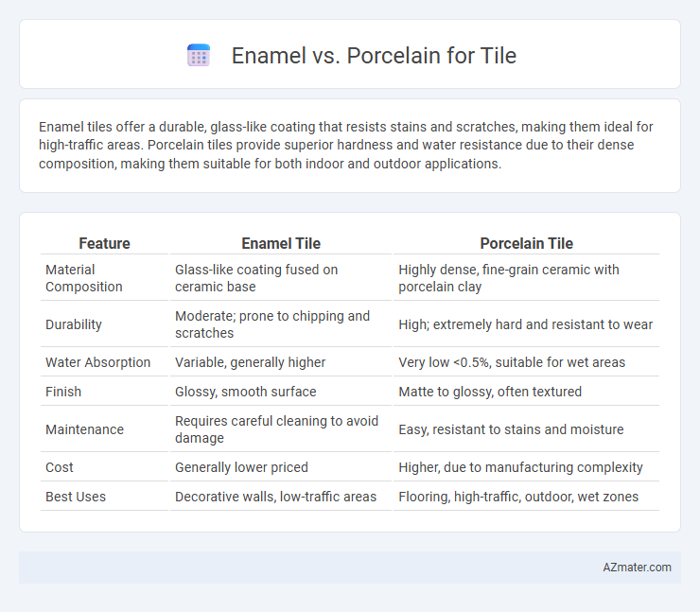Screen dimensions: 700x612
Task: Select the 'Best Uses' row label
Action: [76, 497]
